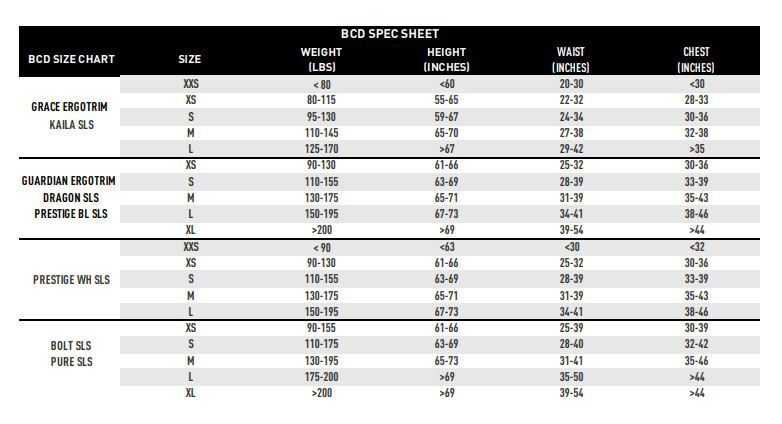782x424 pixels.
Task: Select the '< 80' weight cell
Action: pos(321,85)
